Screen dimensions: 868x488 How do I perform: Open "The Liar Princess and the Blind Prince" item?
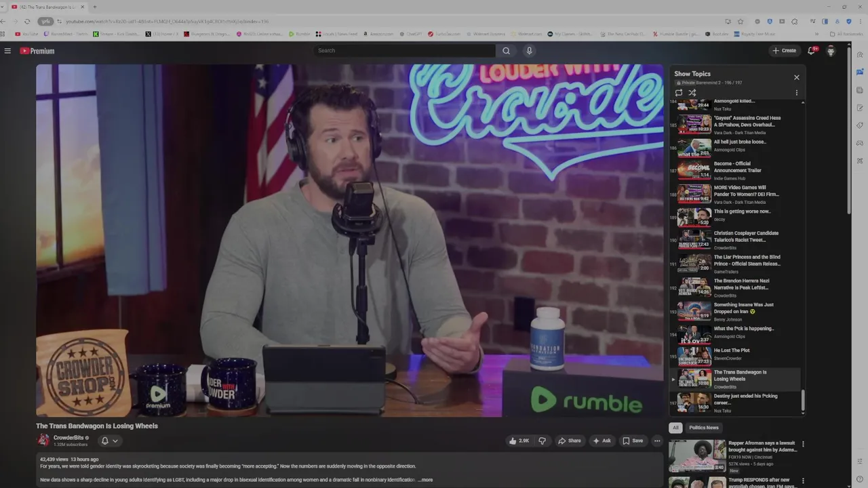point(736,264)
